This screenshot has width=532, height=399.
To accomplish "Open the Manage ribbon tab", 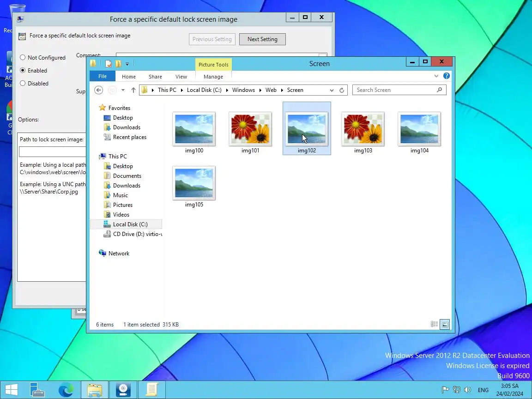I will [x=213, y=77].
